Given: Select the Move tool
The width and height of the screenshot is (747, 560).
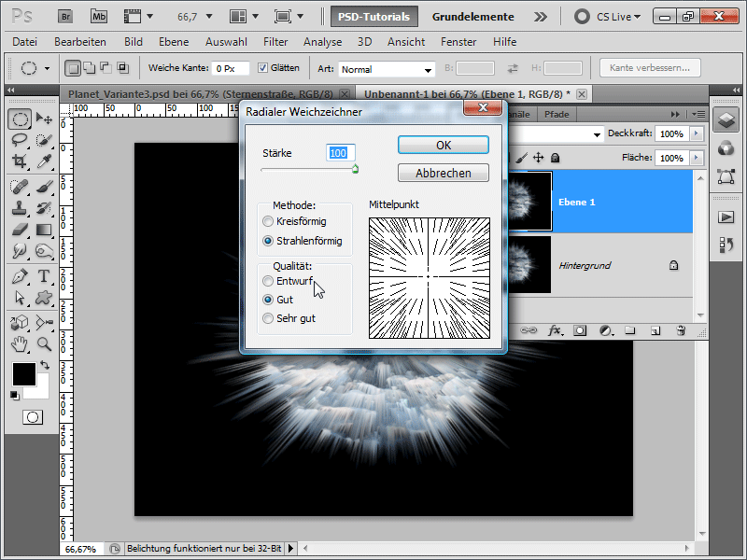Looking at the screenshot, I should click(x=44, y=119).
